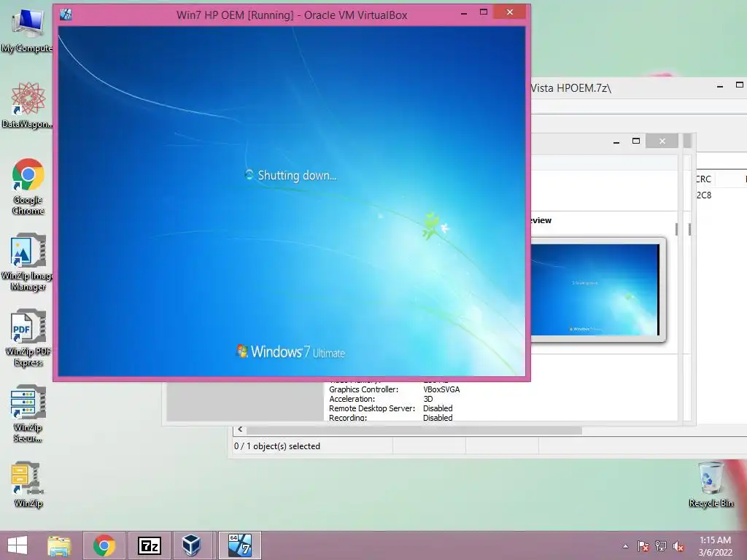Viewport: 747px width, 560px height.
Task: Open the DataWagon desktop shortcut
Action: pos(28,105)
